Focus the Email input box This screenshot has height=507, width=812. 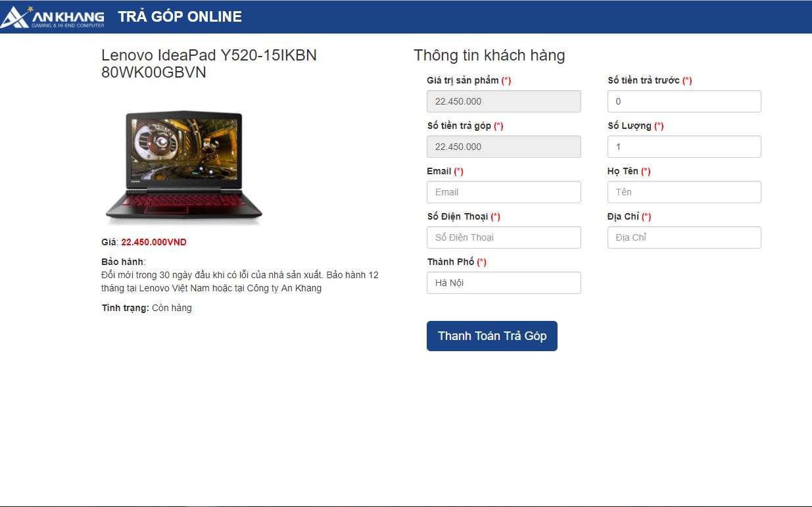(504, 192)
